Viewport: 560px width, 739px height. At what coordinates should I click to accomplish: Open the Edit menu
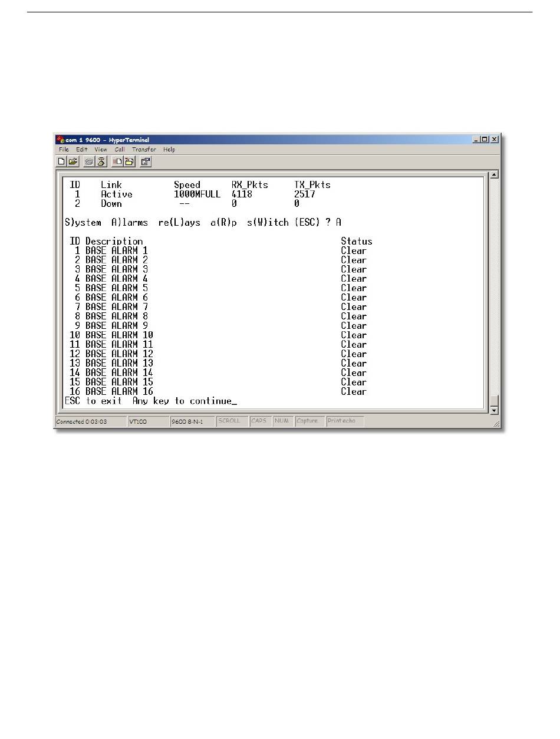(81, 150)
